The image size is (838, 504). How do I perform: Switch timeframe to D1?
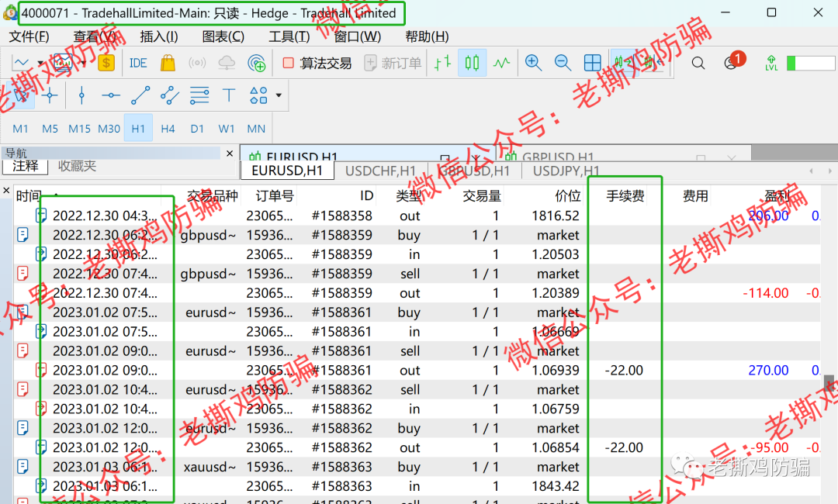pos(197,129)
